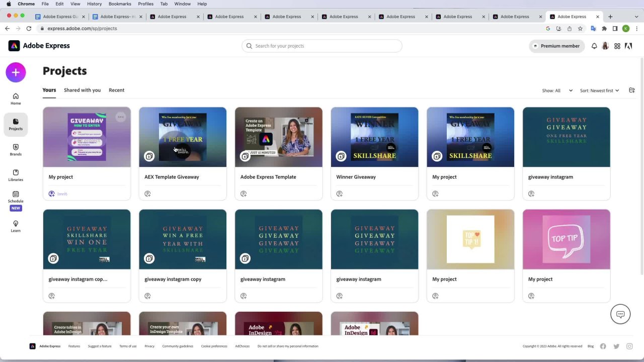Screen dimensions: 644x362
Task: Click invite icon under AEX Template Giveaway
Action: (x=147, y=194)
